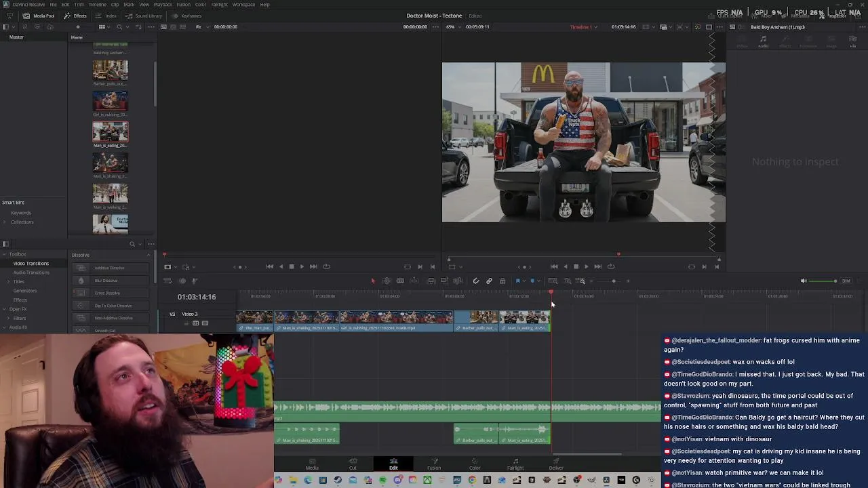Open the flag color dropdown arrow

point(524,281)
